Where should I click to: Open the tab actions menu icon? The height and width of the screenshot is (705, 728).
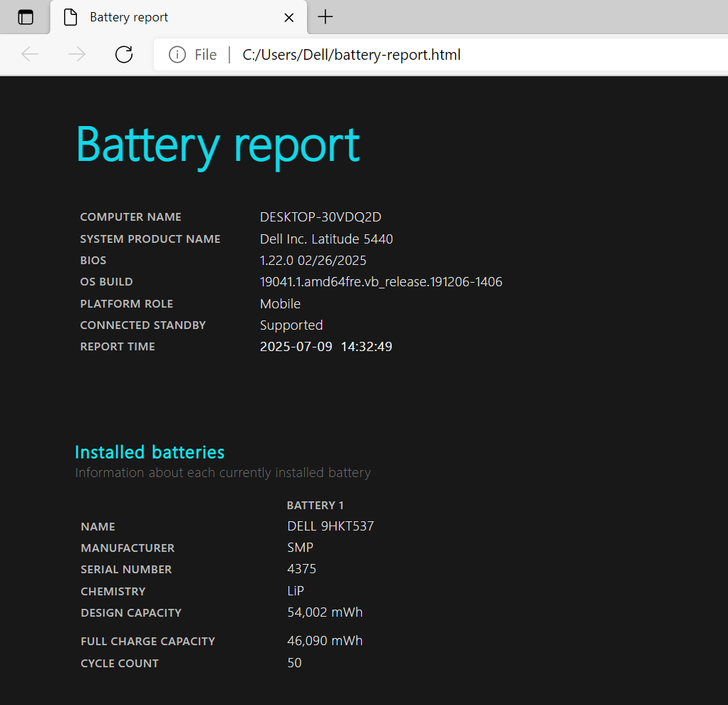click(x=26, y=17)
